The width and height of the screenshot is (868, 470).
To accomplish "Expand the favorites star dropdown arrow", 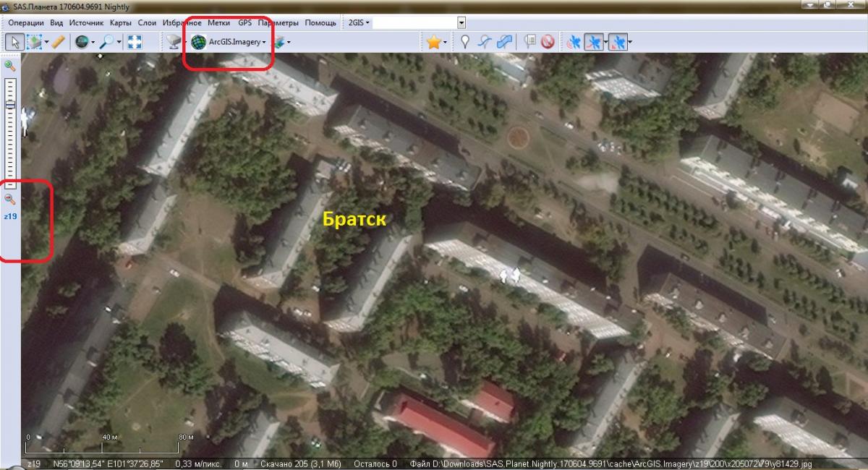I will point(445,42).
